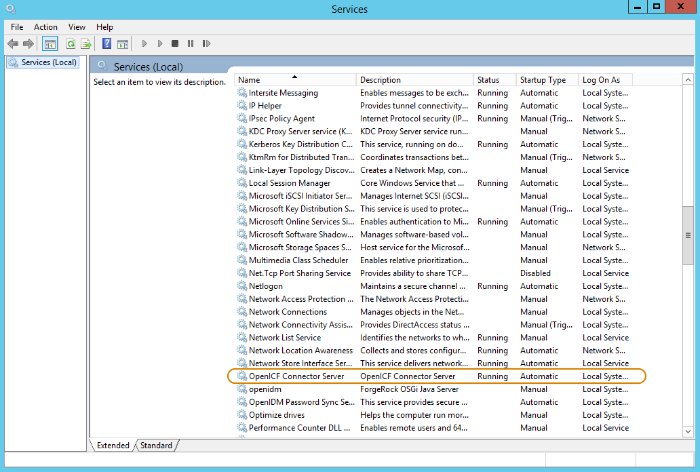
Task: Select Microsoft Online Services Si... service
Action: (301, 221)
